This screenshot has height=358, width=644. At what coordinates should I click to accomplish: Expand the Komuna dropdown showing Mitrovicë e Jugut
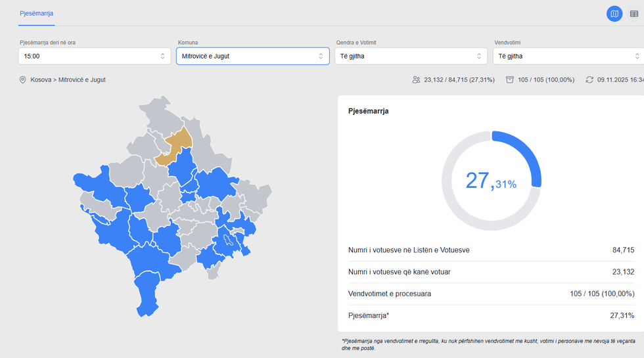click(252, 56)
